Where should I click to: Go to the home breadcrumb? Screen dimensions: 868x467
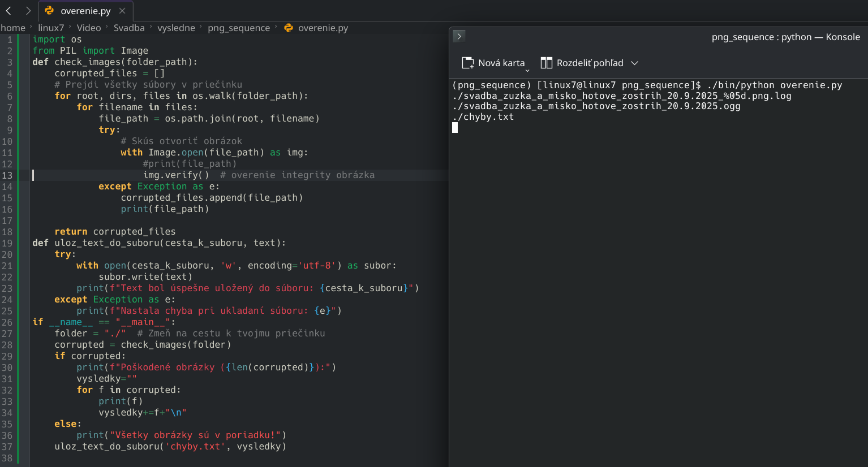(13, 28)
